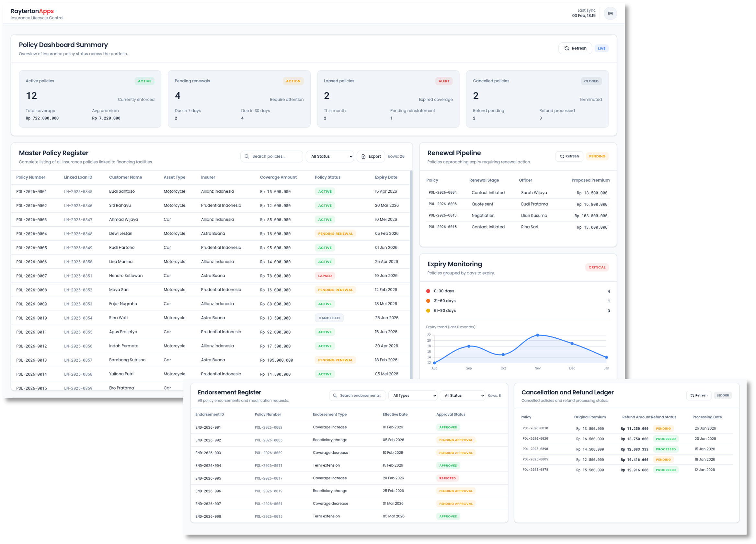Click the red 0-30 days indicator dot
This screenshot has height=544, width=756.
click(x=428, y=291)
